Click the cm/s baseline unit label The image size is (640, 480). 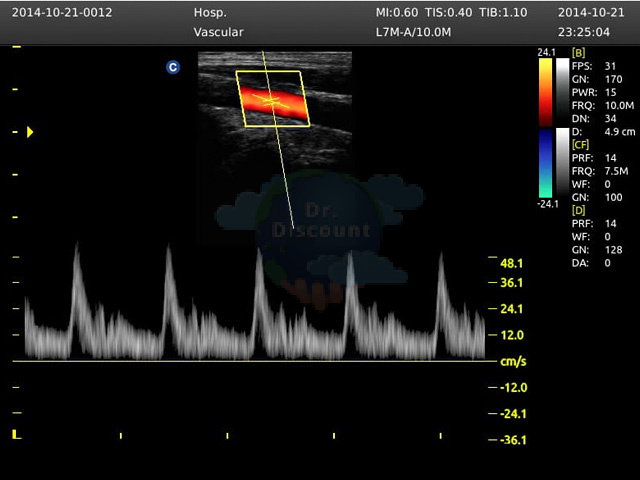tap(513, 362)
